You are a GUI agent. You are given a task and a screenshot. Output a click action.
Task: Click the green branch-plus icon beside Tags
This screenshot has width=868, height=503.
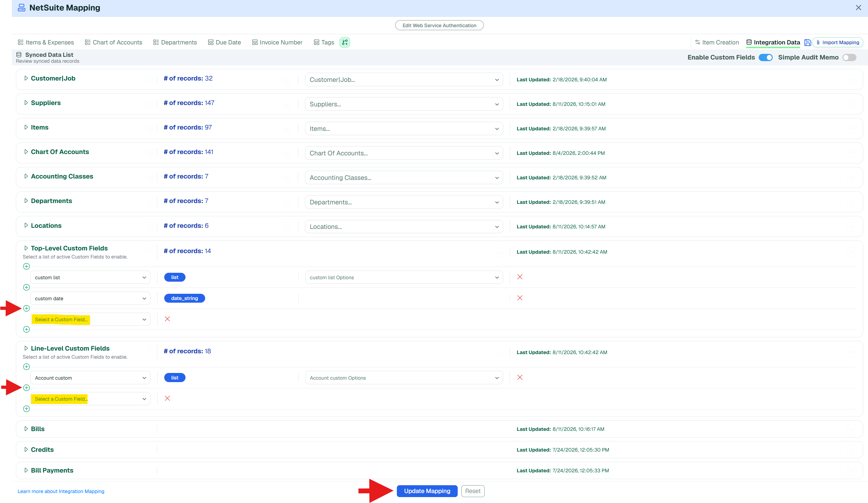(345, 42)
